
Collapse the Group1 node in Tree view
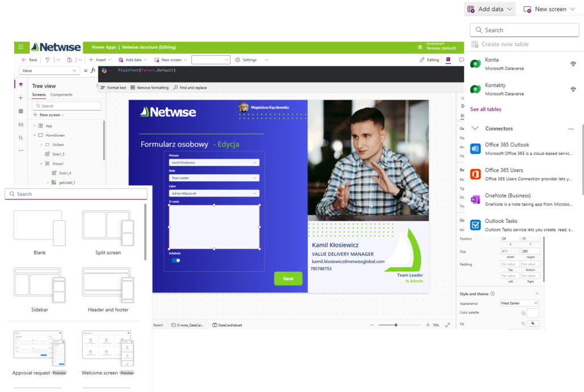click(x=41, y=164)
